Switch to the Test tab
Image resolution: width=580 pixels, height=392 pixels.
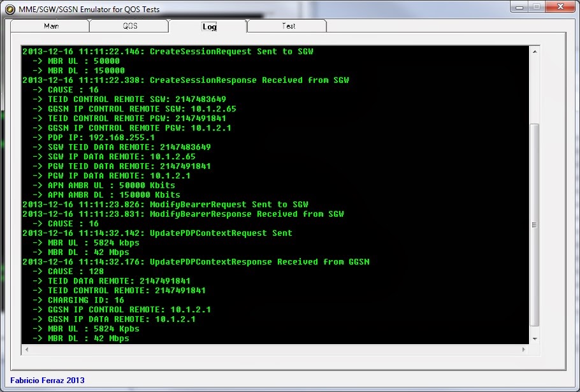[x=287, y=26]
